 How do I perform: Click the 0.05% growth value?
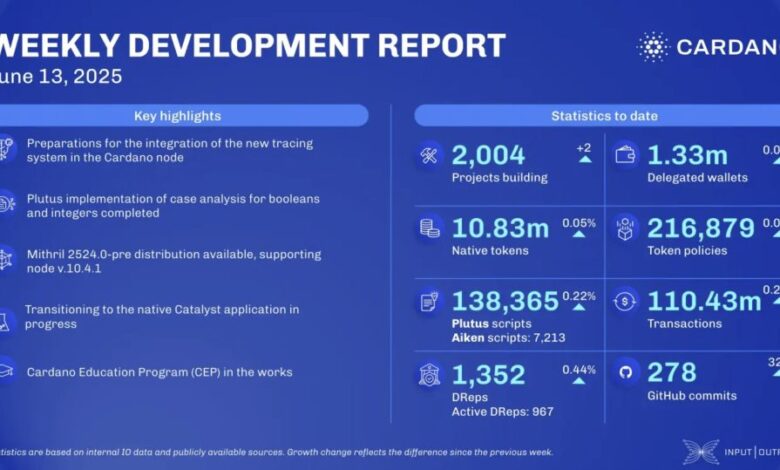pyautogui.click(x=579, y=223)
